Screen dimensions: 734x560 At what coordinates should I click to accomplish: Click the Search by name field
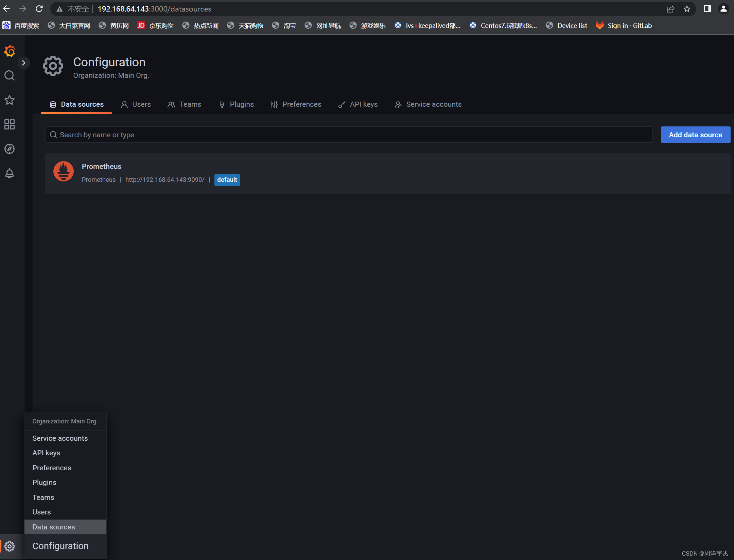[349, 135]
